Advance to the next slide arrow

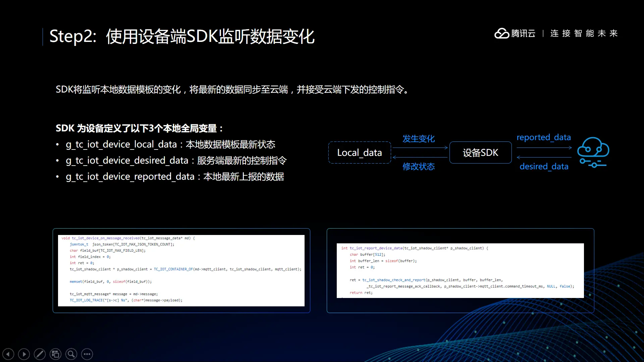tap(24, 354)
